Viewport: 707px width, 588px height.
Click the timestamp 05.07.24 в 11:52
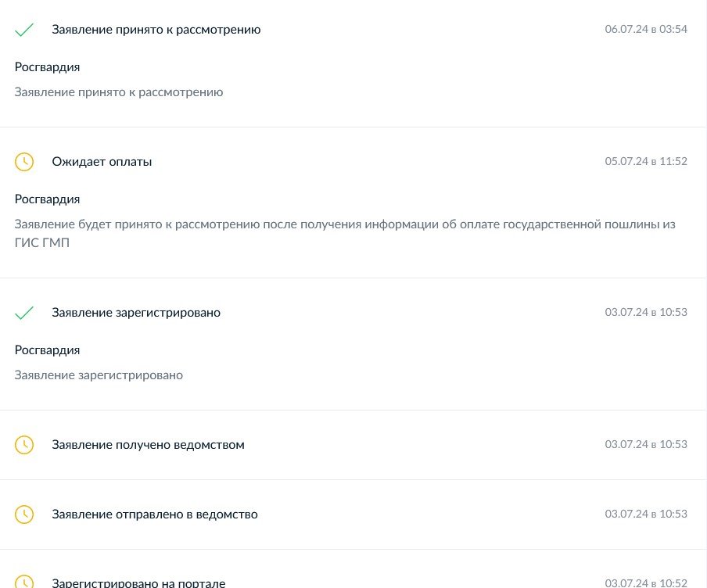(x=646, y=162)
